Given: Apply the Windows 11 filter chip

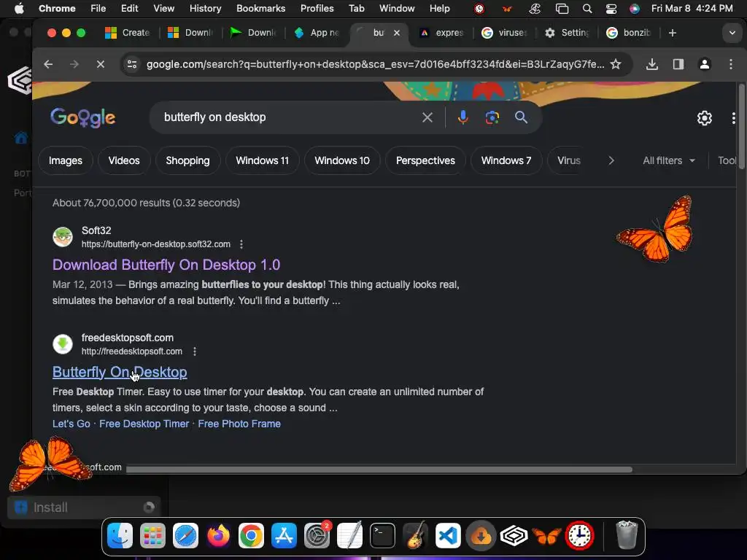Looking at the screenshot, I should 262,160.
